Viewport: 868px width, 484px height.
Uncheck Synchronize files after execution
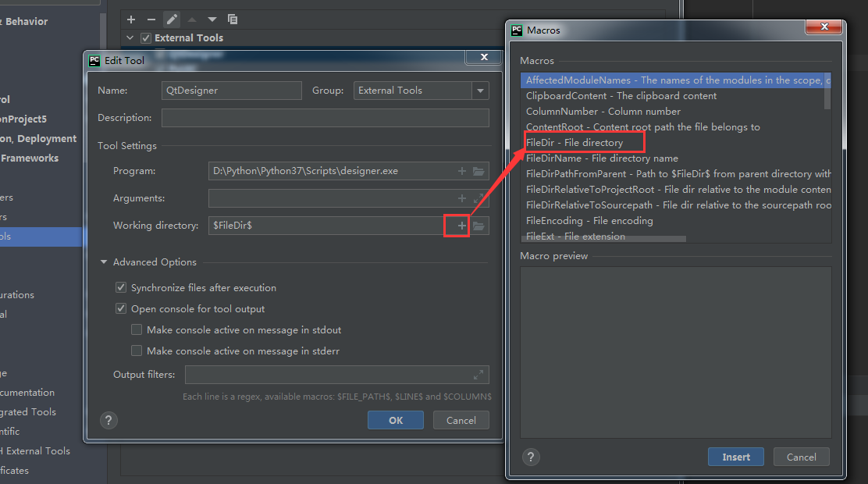pos(121,287)
